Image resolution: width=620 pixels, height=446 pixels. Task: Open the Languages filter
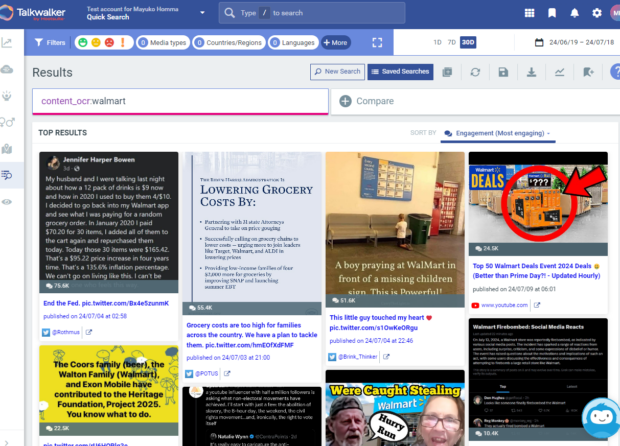[293, 42]
